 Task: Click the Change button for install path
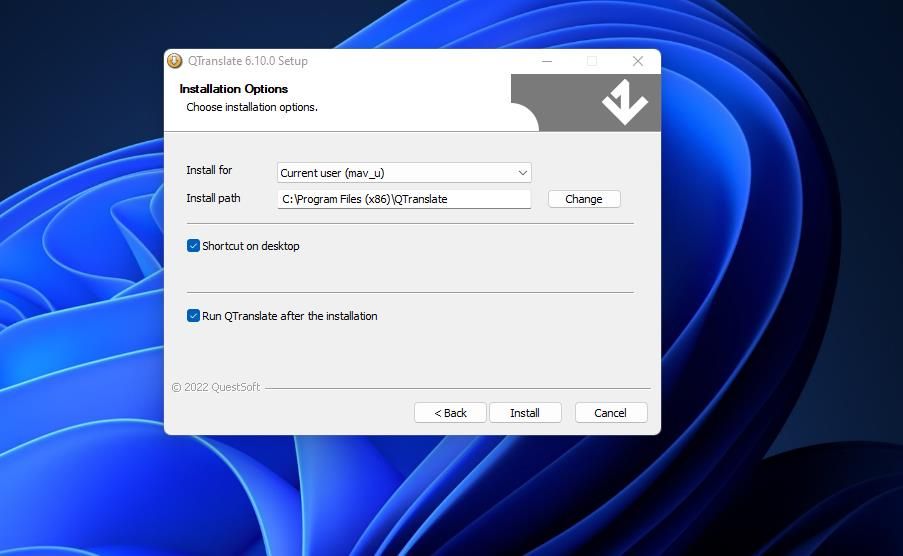pyautogui.click(x=584, y=199)
